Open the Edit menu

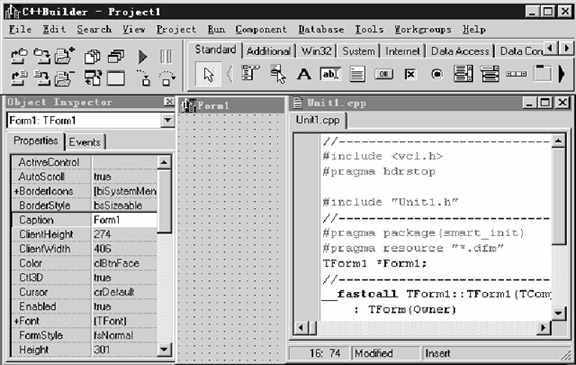pos(54,29)
